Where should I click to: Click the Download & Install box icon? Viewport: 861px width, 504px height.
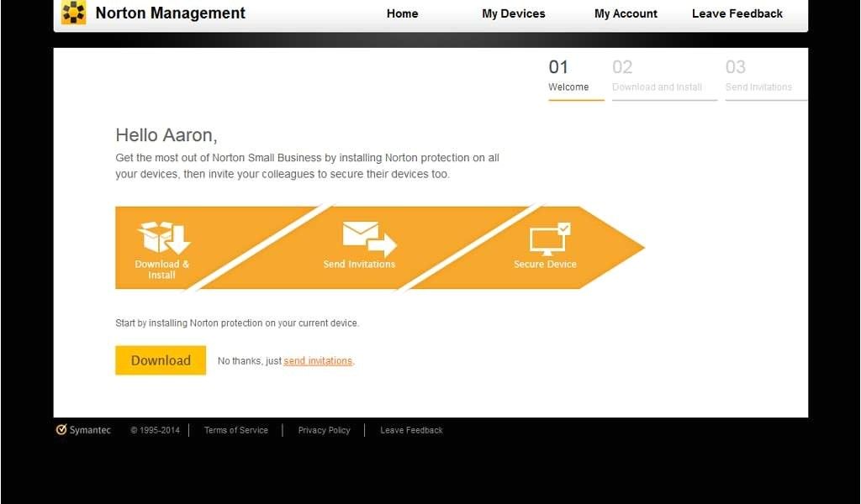click(x=163, y=238)
